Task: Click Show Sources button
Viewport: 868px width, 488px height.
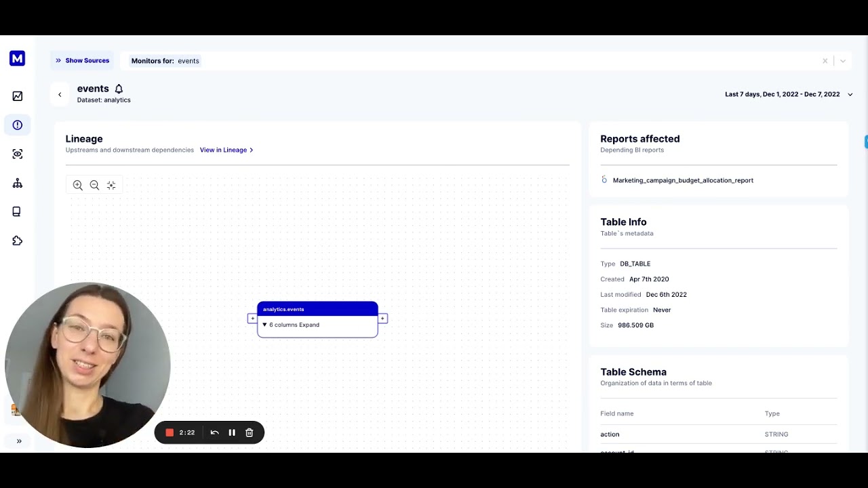Action: coord(82,60)
